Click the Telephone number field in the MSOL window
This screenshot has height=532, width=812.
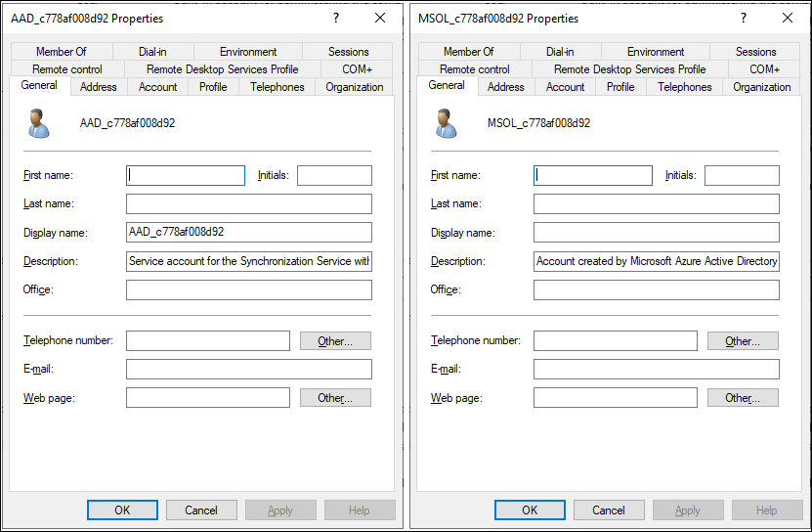click(616, 340)
